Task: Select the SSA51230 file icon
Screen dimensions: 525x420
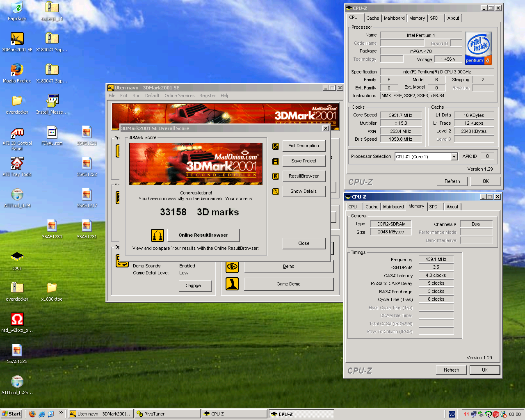Action: 52,226
